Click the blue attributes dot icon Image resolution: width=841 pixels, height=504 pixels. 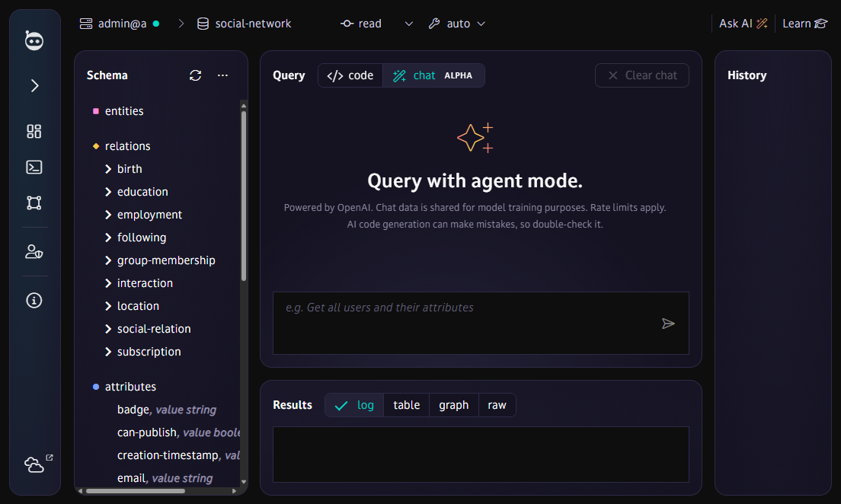pyautogui.click(x=96, y=387)
